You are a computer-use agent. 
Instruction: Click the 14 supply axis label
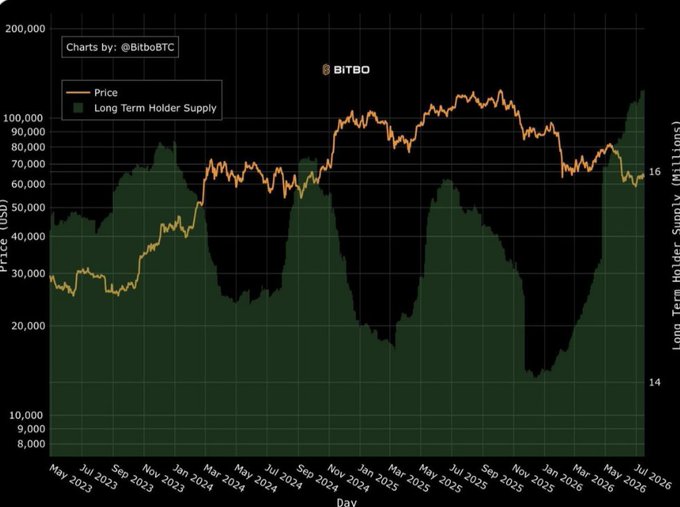point(655,382)
